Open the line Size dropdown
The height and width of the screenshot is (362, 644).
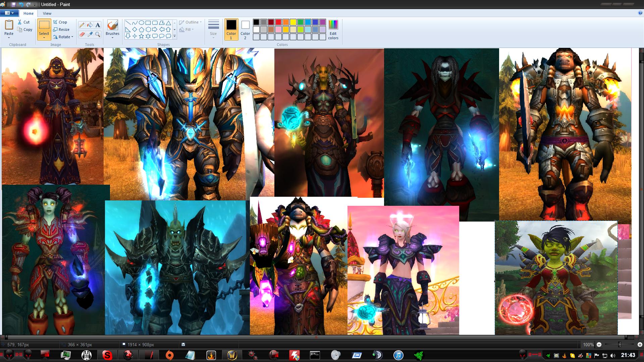[213, 29]
